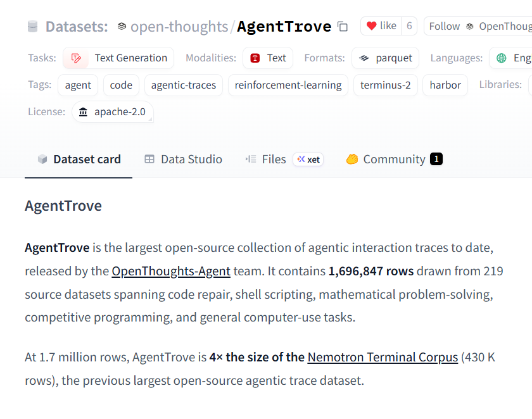Screen dimensions: 532x419
Task: Click the agentic-traces tag
Action: click(x=184, y=85)
